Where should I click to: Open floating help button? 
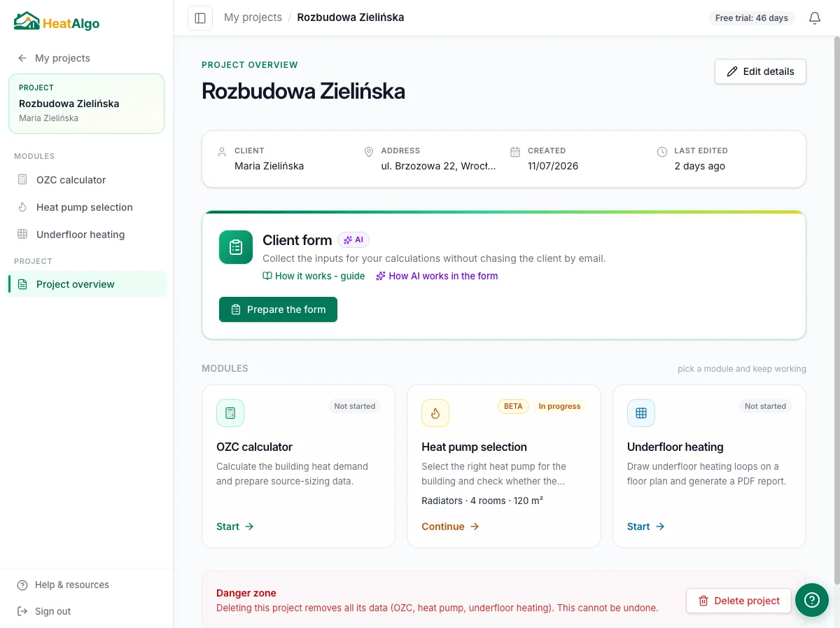(812, 600)
